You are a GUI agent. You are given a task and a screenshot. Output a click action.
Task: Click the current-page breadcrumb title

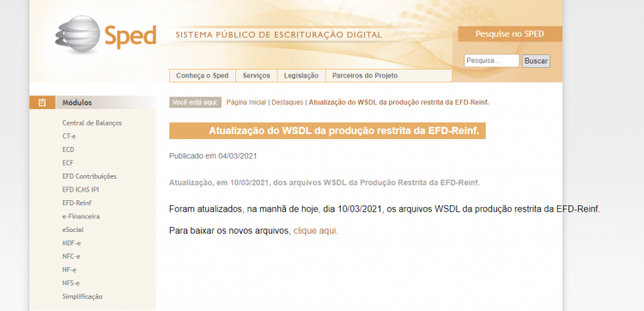[x=398, y=102]
